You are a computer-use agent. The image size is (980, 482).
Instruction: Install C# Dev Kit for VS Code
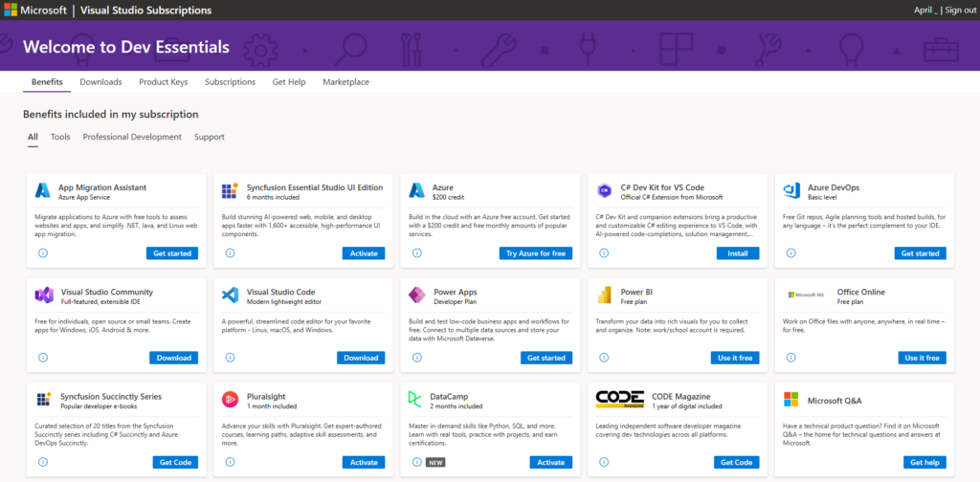tap(738, 253)
